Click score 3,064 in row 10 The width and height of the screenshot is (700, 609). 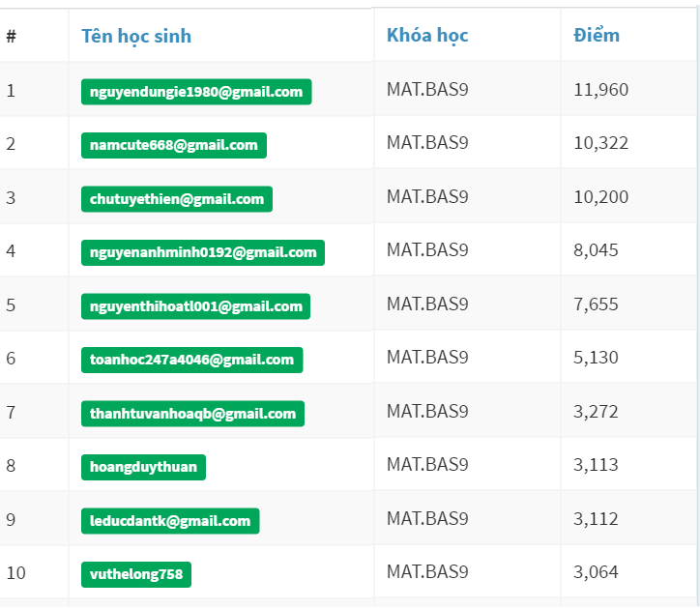[x=596, y=572]
